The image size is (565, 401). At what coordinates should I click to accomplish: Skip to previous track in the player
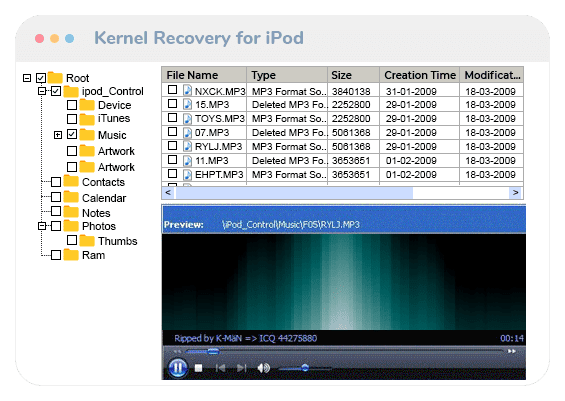click(220, 368)
